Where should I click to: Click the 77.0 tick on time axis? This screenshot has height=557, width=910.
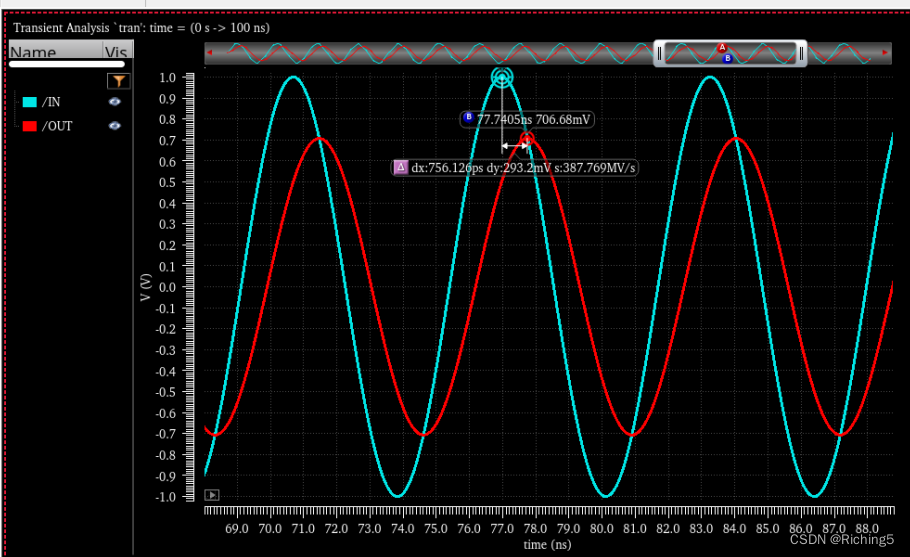tap(502, 529)
